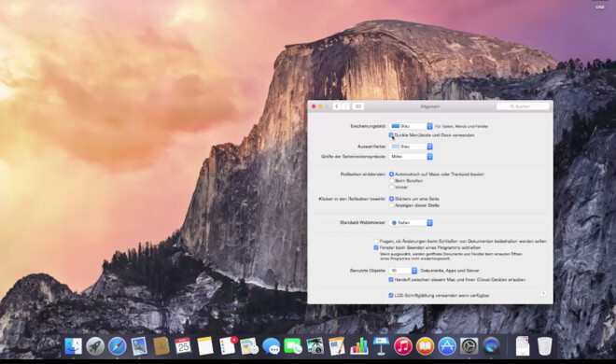
Task: Launch Launchpad rocket icon in dock
Action: (95, 346)
